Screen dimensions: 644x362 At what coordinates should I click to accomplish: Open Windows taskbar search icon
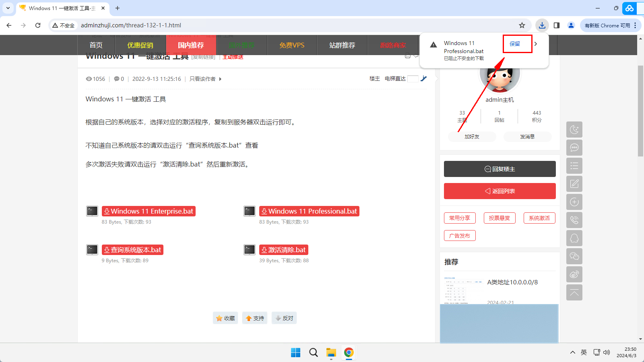[x=314, y=353]
